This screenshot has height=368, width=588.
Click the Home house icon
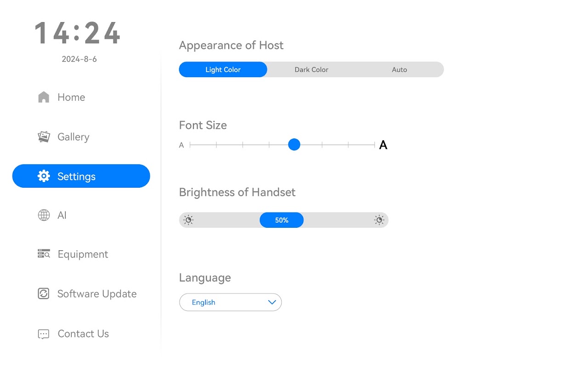pos(44,97)
